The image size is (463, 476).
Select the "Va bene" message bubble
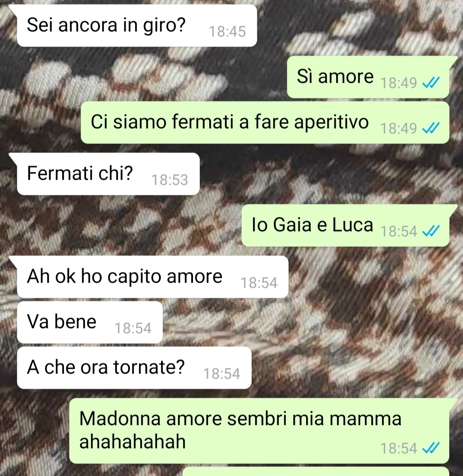click(90, 322)
